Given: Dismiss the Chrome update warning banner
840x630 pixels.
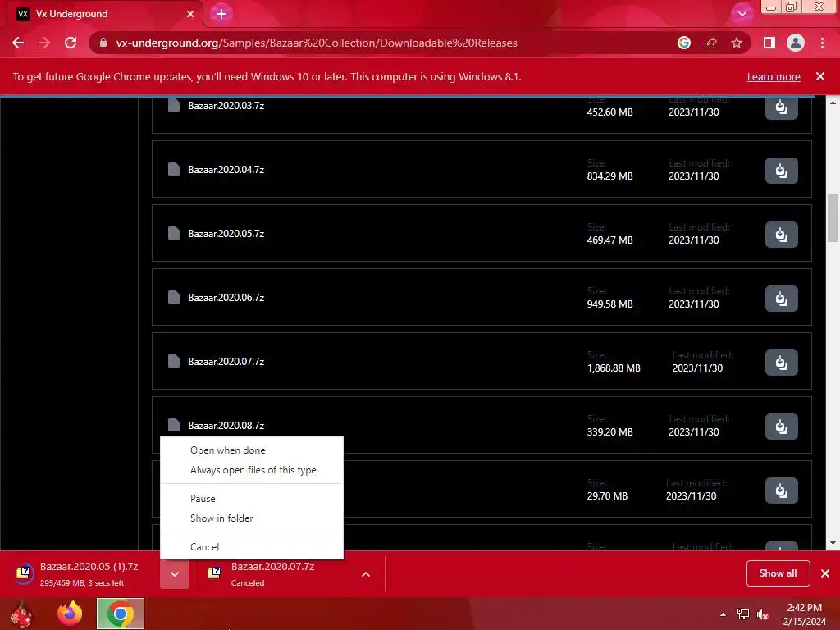Looking at the screenshot, I should pyautogui.click(x=820, y=76).
